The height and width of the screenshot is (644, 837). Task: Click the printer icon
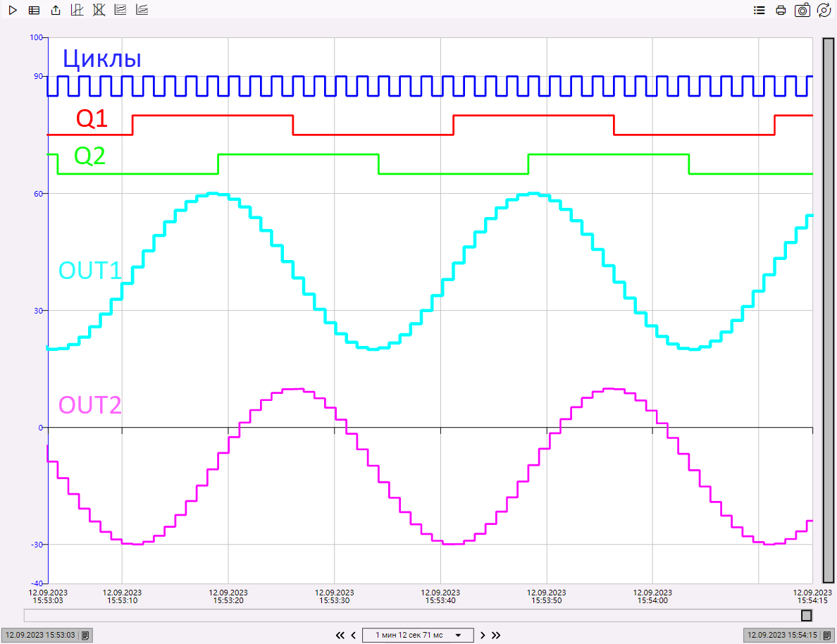781,11
